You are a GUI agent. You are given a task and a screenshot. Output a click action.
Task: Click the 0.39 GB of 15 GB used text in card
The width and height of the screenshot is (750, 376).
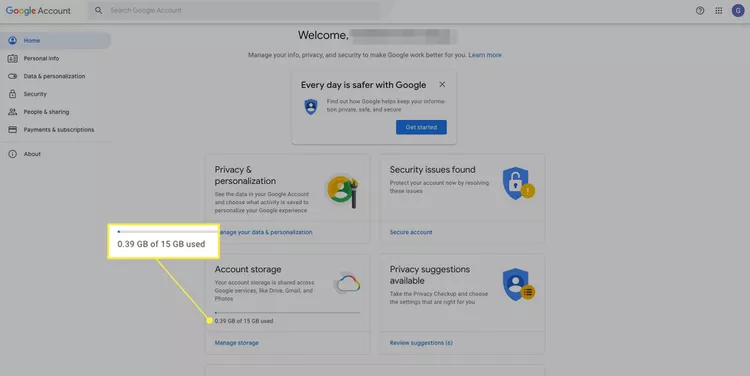pos(244,321)
